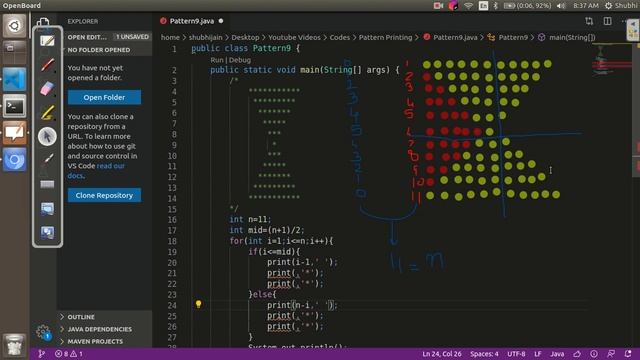Image resolution: width=640 pixels, height=360 pixels.
Task: Open OpenBoard from the Ubuntu launcher
Action: [x=14, y=133]
